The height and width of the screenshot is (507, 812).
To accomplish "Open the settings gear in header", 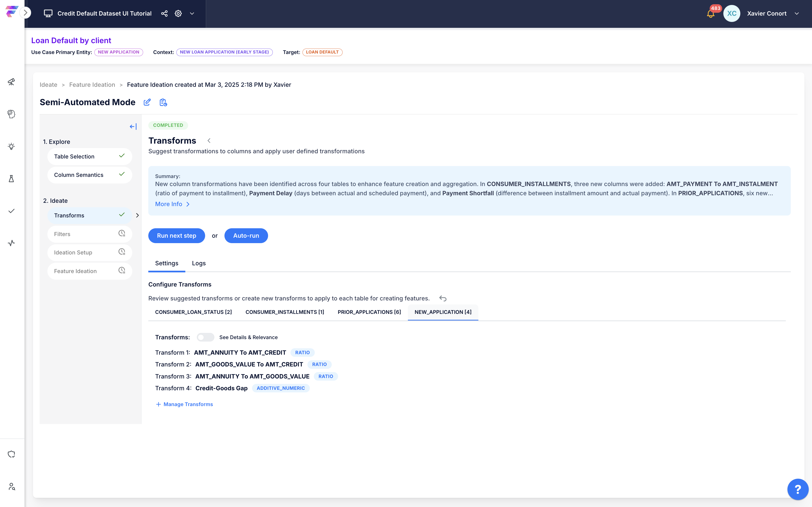I will (x=178, y=13).
